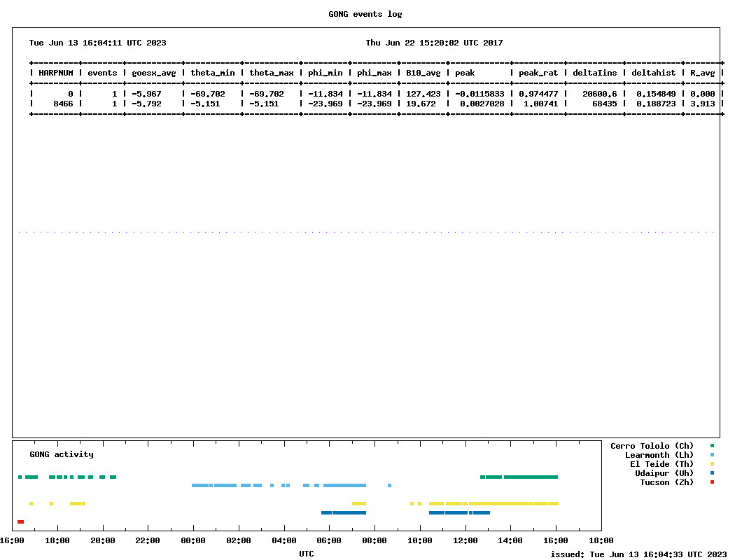735x560 pixels.
Task: Click the B10_avg column header
Action: pos(423,73)
